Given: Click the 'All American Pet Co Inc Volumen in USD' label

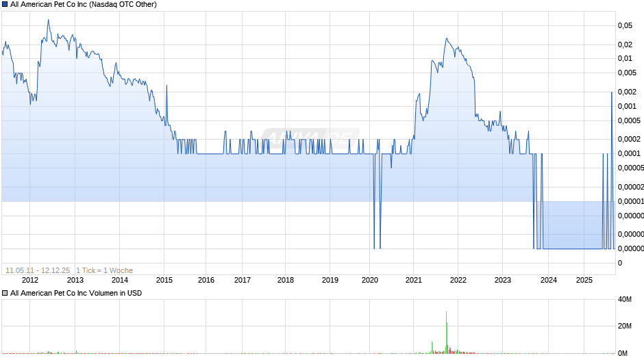Looking at the screenshot, I should [76, 293].
